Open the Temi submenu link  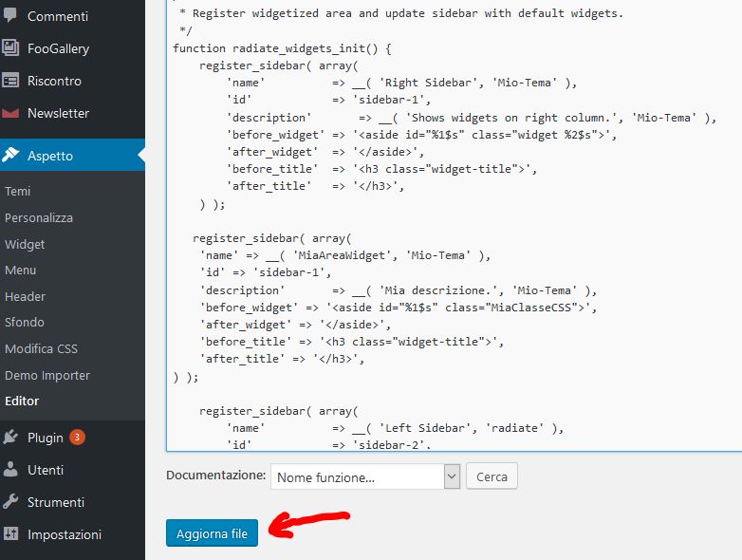click(x=17, y=191)
